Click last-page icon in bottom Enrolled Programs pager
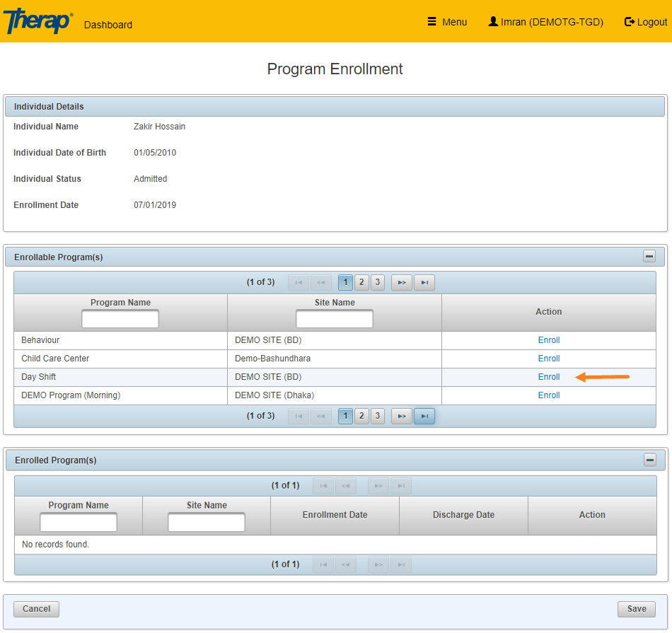672x633 pixels. coord(401,565)
